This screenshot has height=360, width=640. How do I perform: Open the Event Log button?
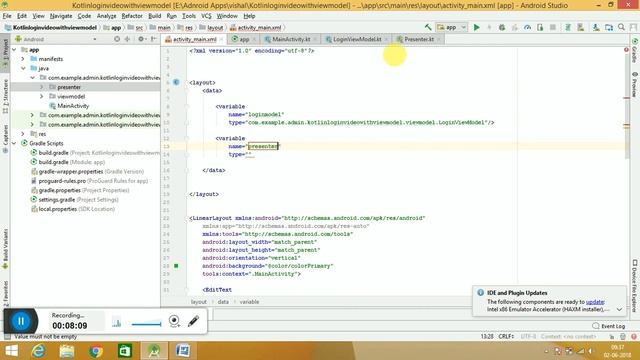[x=609, y=326]
